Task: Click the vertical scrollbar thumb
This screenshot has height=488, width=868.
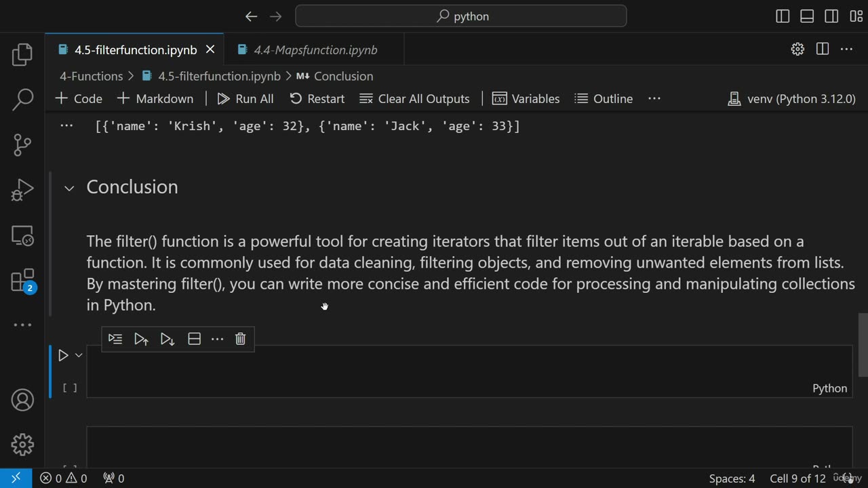Action: click(863, 344)
